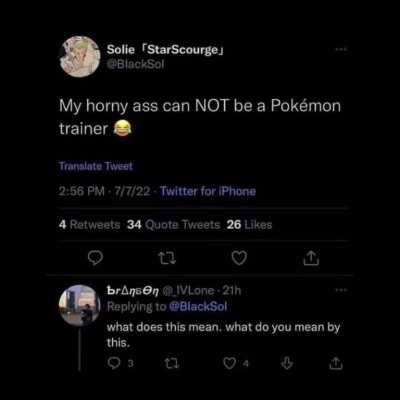
Task: Reply to brAnsOn's comment
Action: click(x=115, y=363)
